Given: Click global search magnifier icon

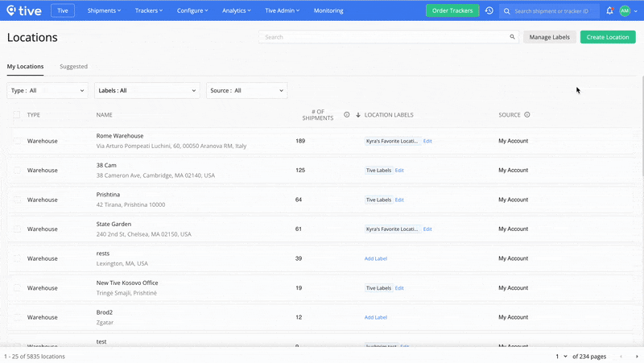Looking at the screenshot, I should [507, 11].
